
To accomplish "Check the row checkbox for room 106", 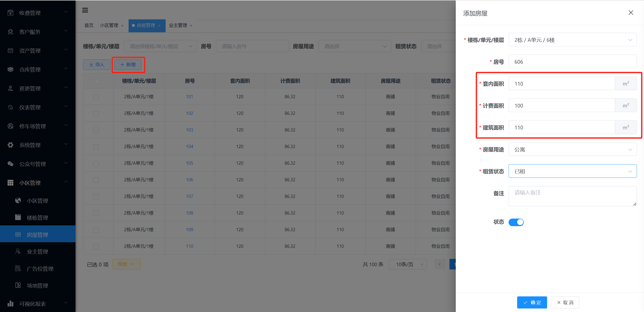I will point(96,180).
